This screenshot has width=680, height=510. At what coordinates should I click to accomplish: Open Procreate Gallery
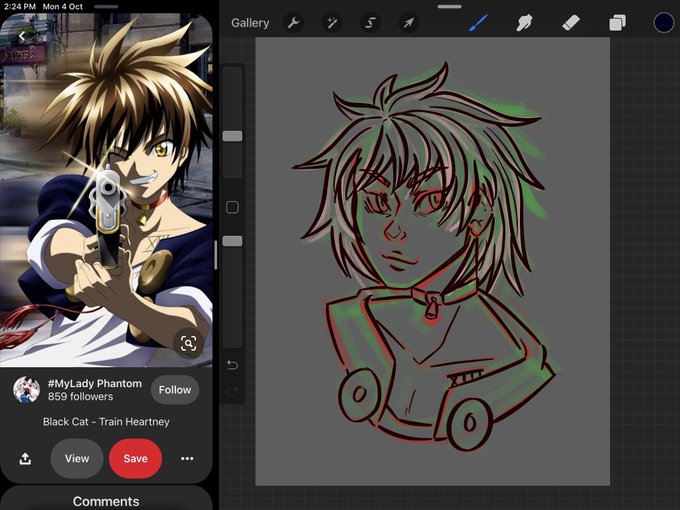[x=250, y=23]
